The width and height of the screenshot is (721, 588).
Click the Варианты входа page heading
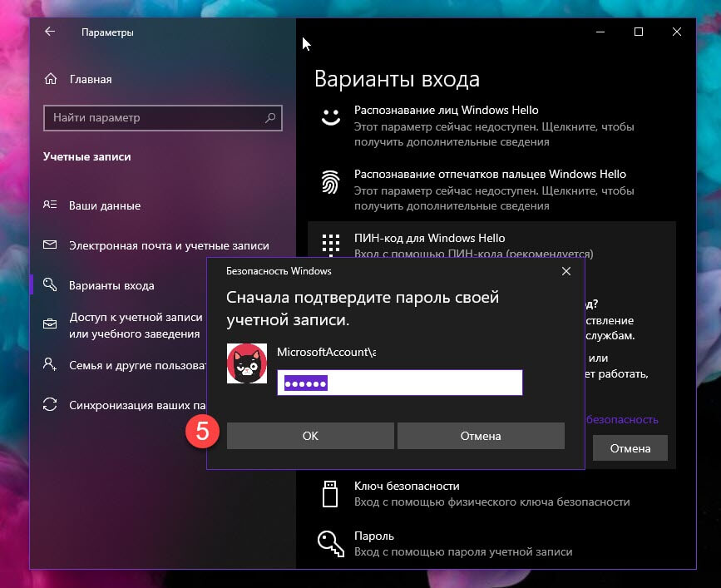(x=397, y=79)
